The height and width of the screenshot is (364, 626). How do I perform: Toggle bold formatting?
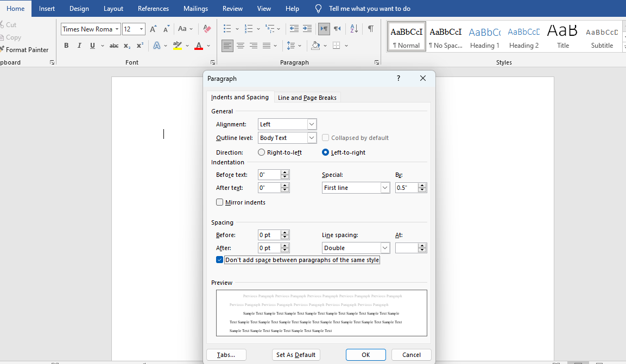coord(66,46)
